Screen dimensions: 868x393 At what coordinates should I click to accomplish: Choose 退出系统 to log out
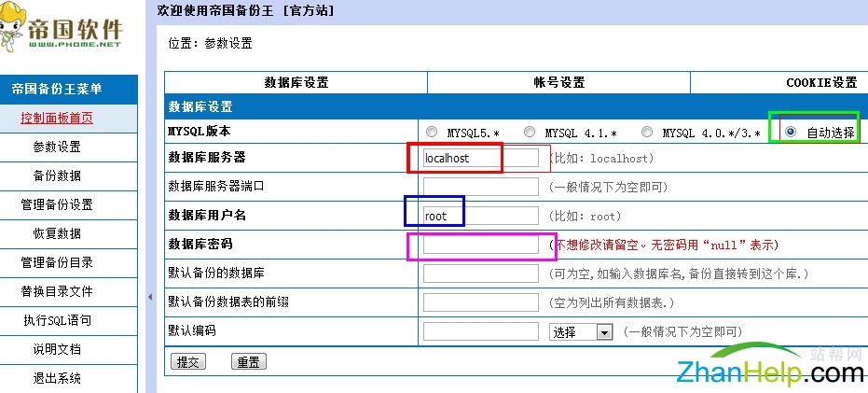[57, 378]
